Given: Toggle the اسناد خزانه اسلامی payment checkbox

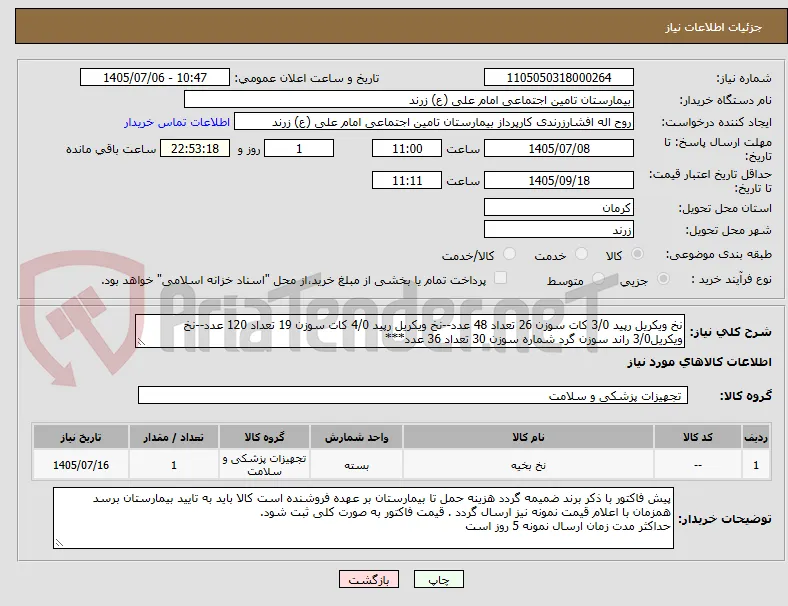Looking at the screenshot, I should click(500, 278).
